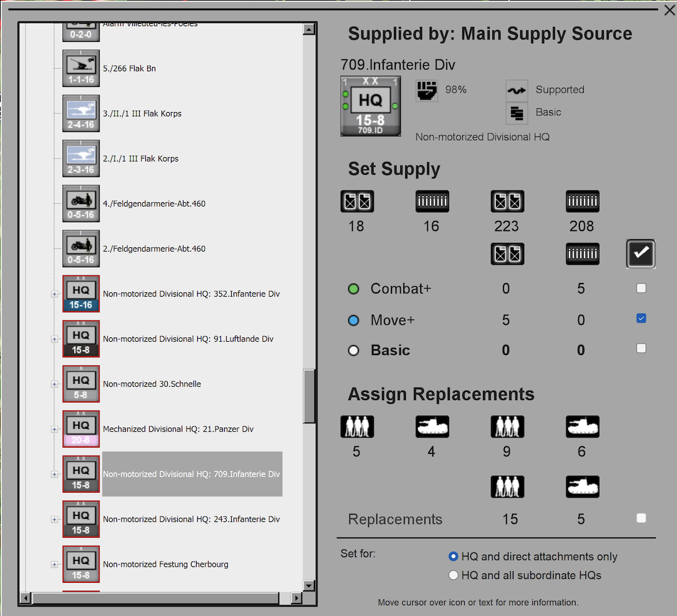Image resolution: width=677 pixels, height=616 pixels.
Task: Click the Move+ label text
Action: [393, 320]
